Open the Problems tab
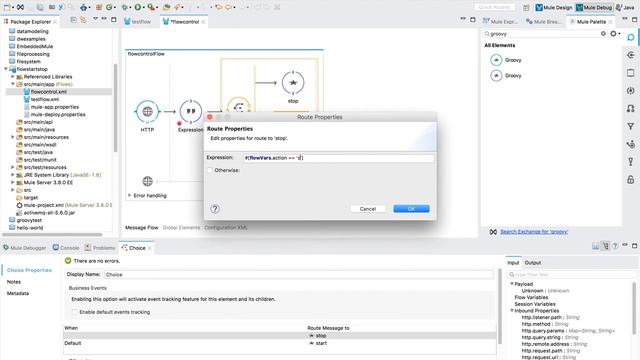 [100, 248]
